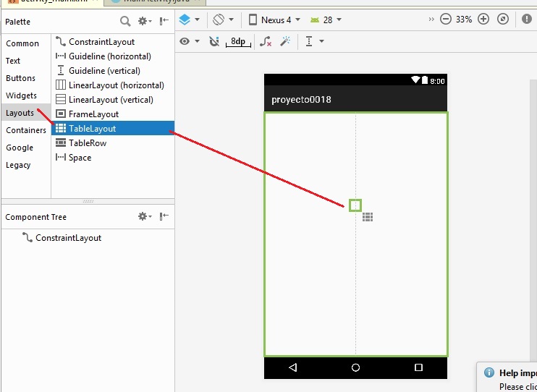Select the Widgets palette category
Viewport: 537px width, 392px height.
21,95
